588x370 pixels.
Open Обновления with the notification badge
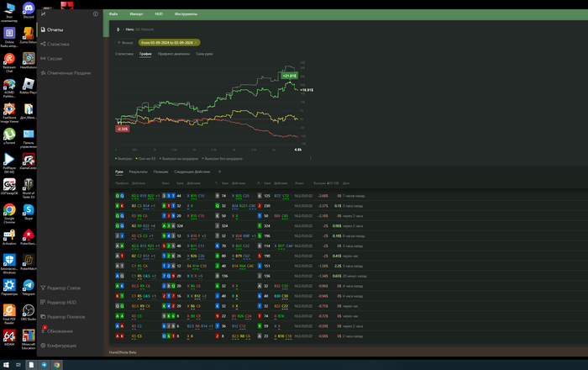point(60,330)
